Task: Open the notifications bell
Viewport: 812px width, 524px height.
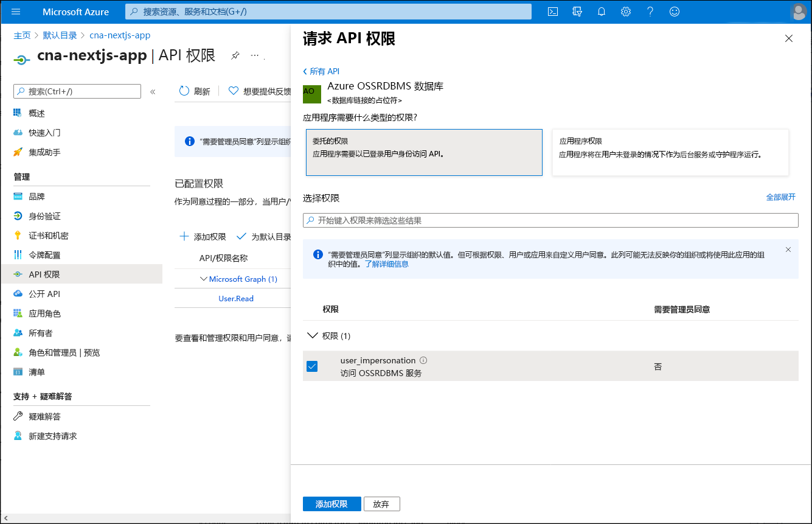Action: pos(602,12)
